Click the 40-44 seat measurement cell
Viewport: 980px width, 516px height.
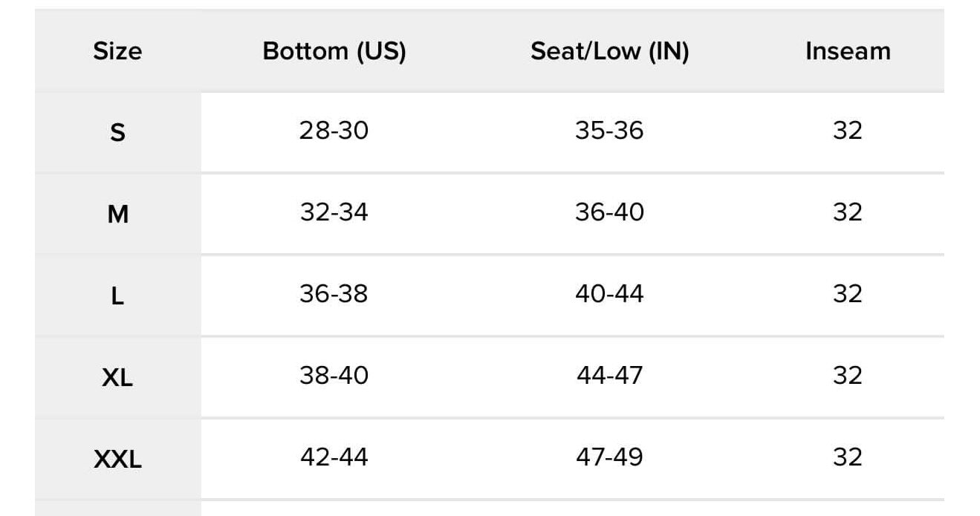[609, 295]
